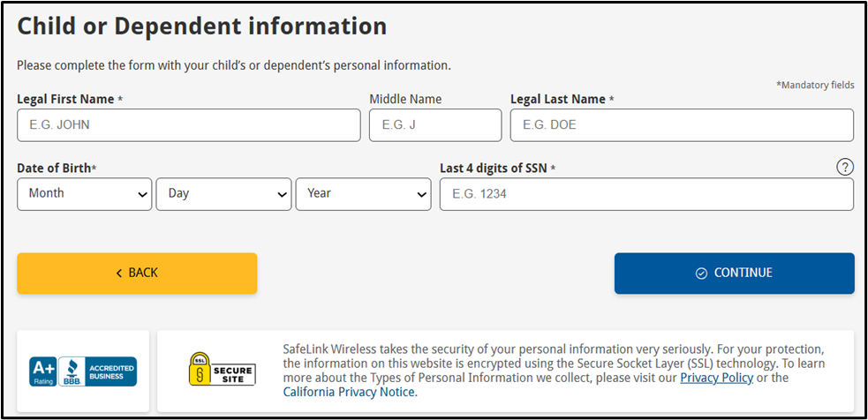Click the A+ Rating badge
Screen dimensions: 868x420
click(42, 371)
